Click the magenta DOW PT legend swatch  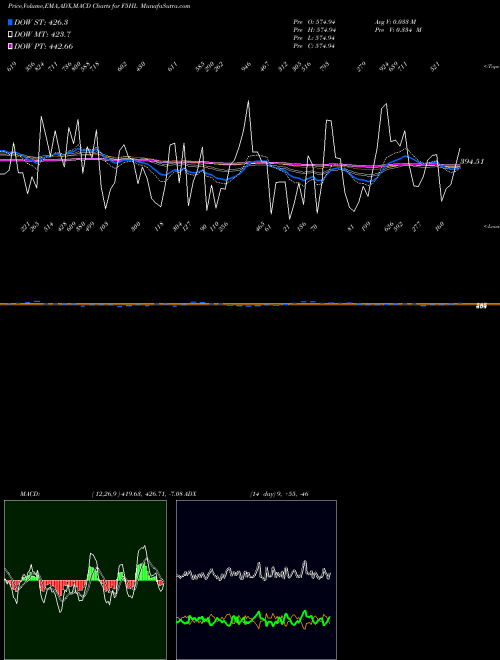tap(10, 46)
